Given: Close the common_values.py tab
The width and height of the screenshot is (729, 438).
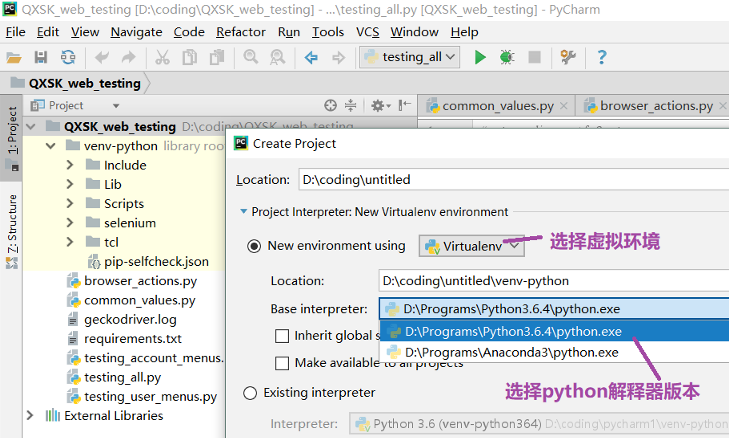Looking at the screenshot, I should coord(563,106).
